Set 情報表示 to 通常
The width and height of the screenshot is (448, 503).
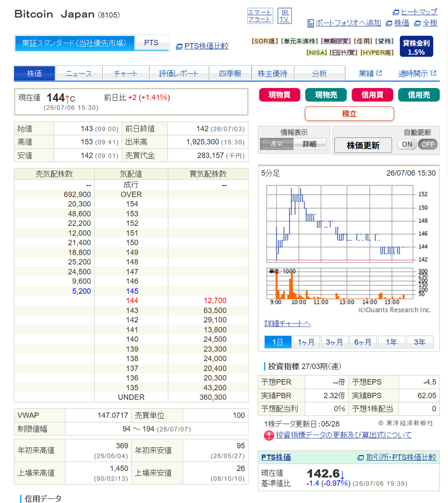[276, 144]
